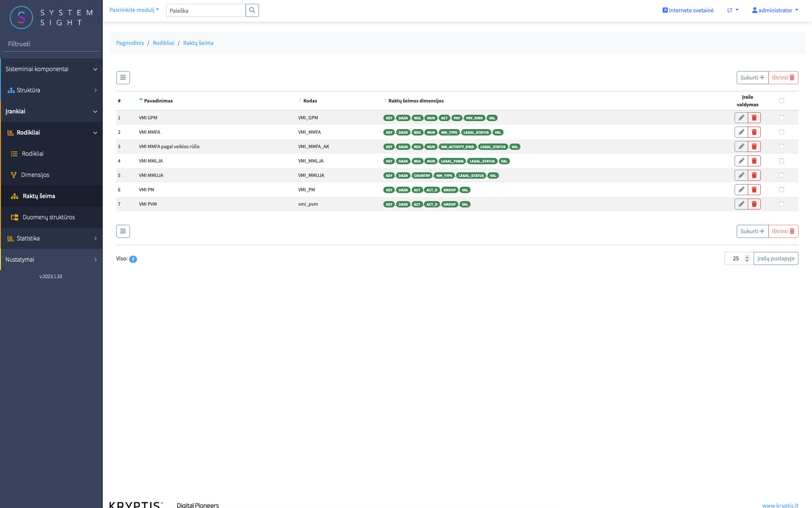The height and width of the screenshot is (508, 812).
Task: Delete the VMI MMFA row with trash icon
Action: [x=754, y=132]
